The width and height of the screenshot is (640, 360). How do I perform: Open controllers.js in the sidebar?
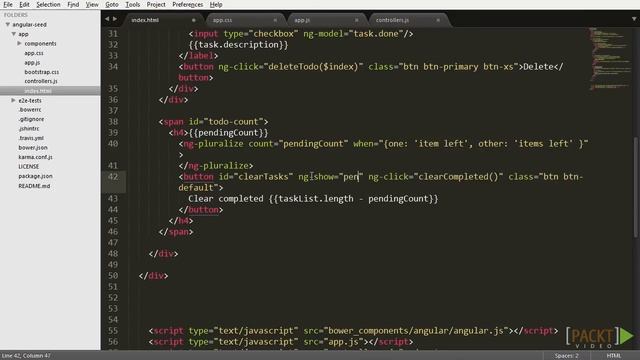pos(41,81)
